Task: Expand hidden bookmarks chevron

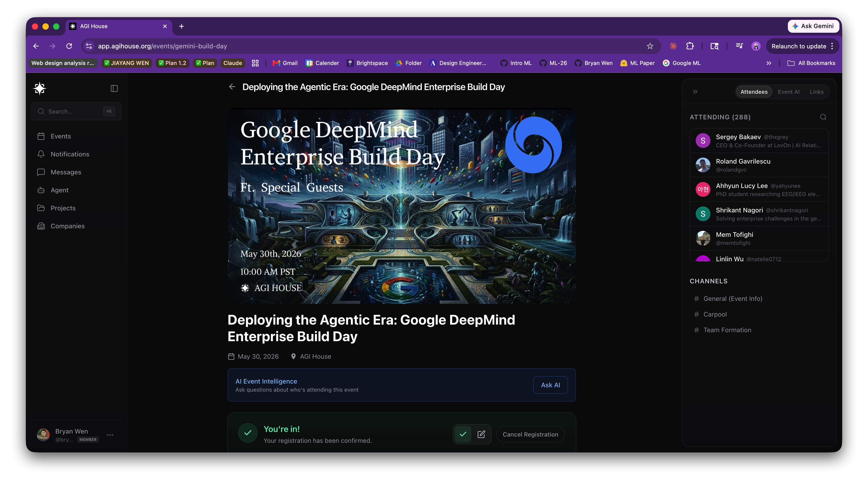Action: (x=768, y=63)
